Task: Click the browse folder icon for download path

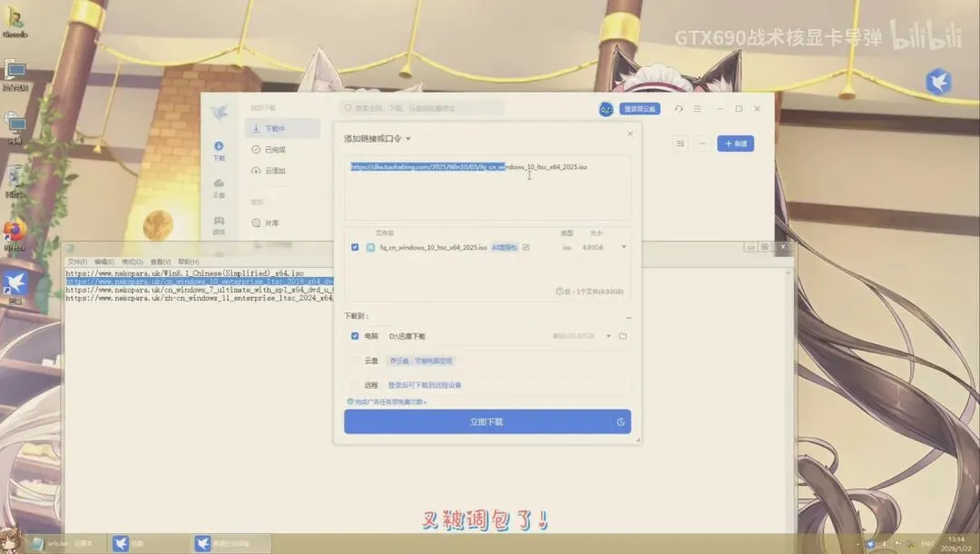Action: coord(622,336)
